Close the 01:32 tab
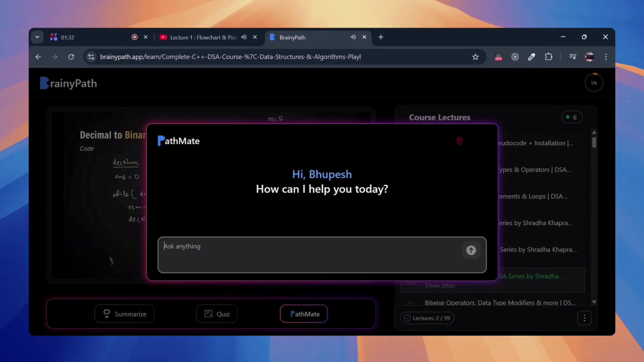Screen dimensions: 644x362 click(x=146, y=37)
